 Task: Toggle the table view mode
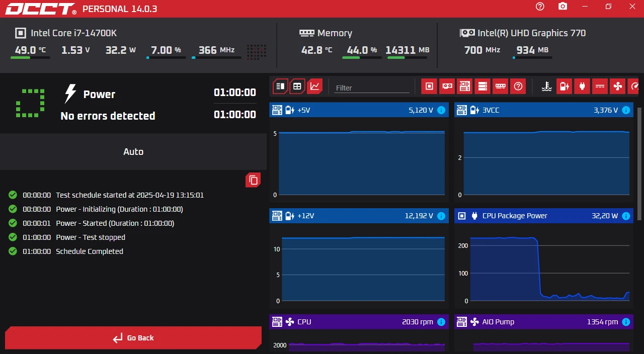tap(297, 86)
